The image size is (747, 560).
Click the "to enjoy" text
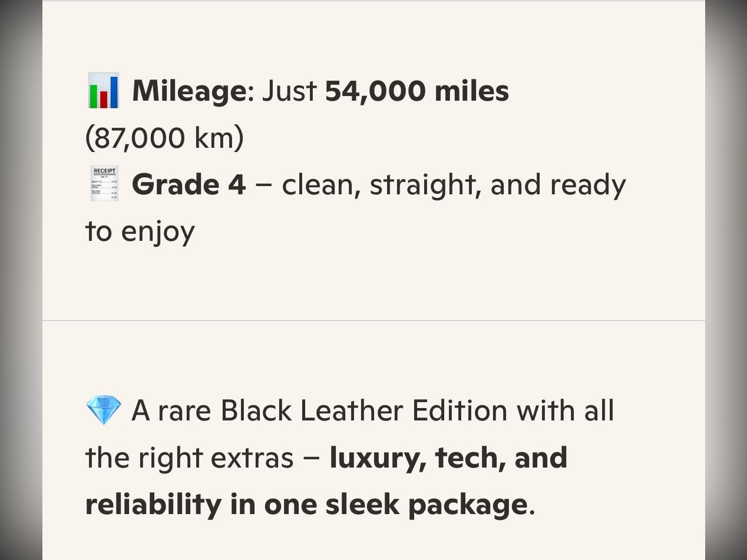[x=140, y=231]
